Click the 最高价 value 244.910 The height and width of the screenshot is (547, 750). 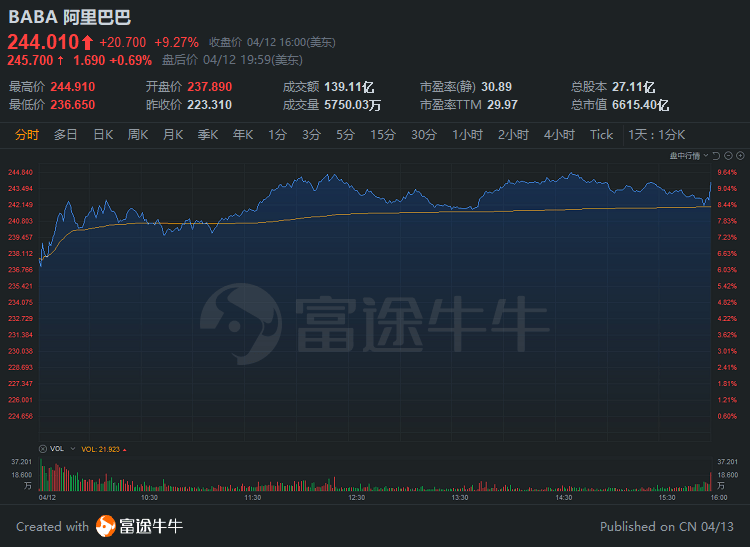point(73,87)
